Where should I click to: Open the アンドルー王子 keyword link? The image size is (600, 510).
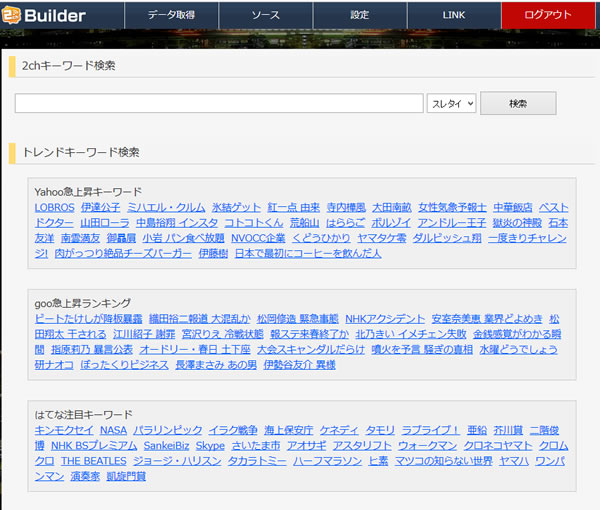coord(452,223)
